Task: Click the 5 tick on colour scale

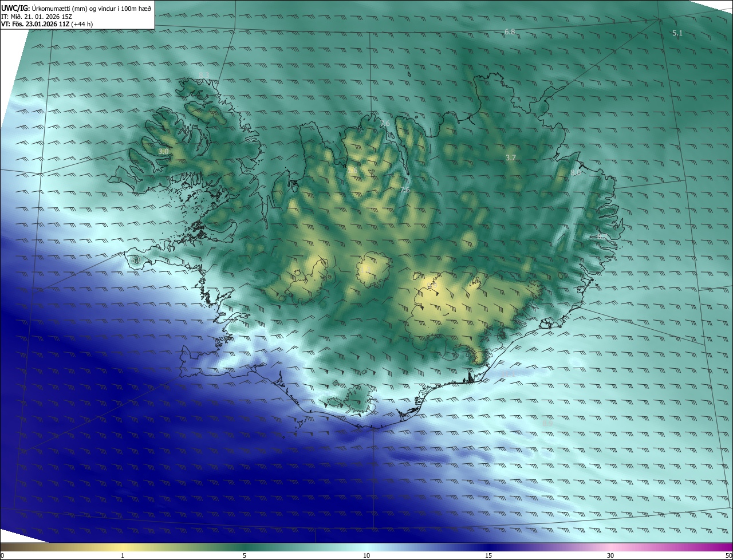Action: pyautogui.click(x=245, y=555)
